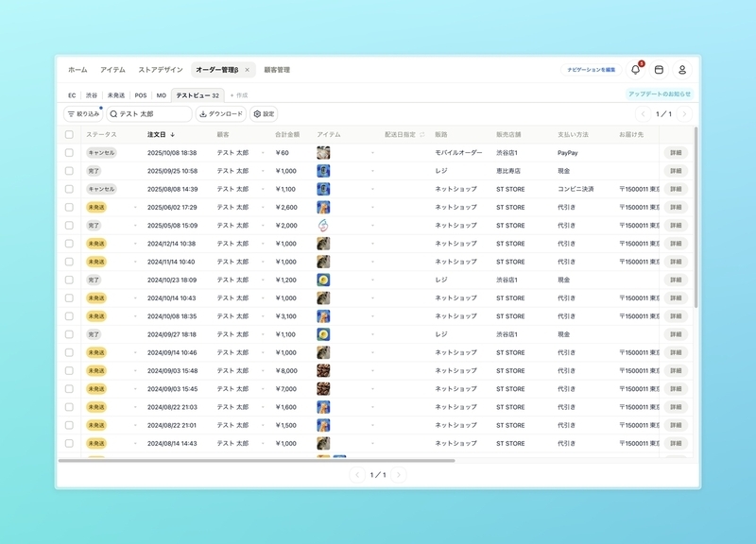This screenshot has height=544, width=756.
Task: Click the 絞り込み filter button
Action: click(83, 114)
